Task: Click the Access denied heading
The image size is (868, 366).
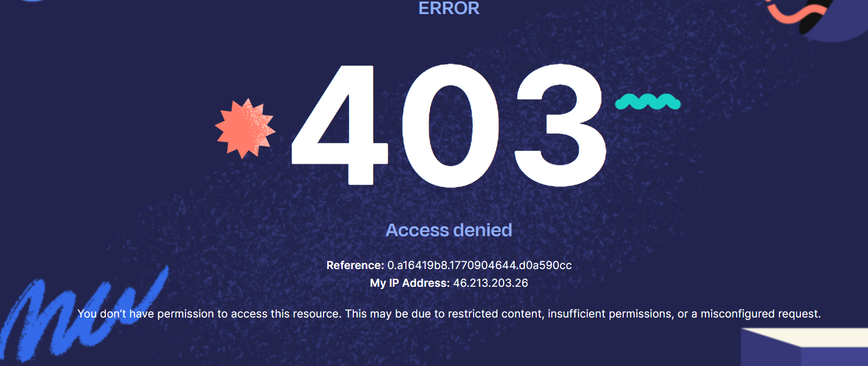Action: pos(449,230)
